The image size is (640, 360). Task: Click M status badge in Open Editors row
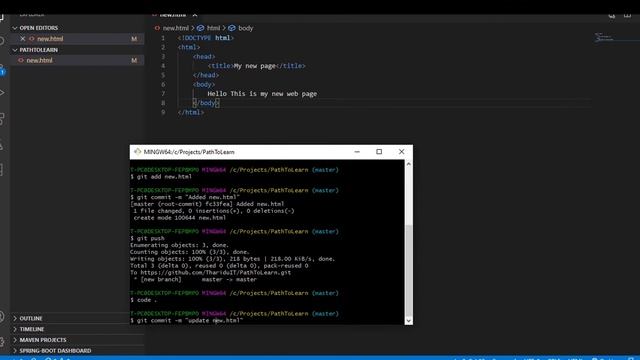pos(134,39)
